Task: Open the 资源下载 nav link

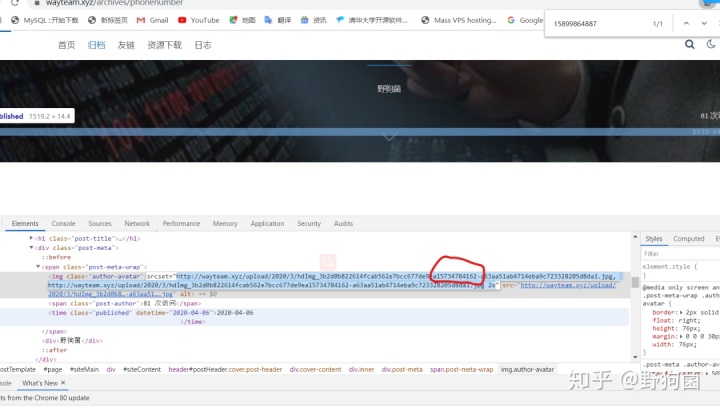Action: 164,45
